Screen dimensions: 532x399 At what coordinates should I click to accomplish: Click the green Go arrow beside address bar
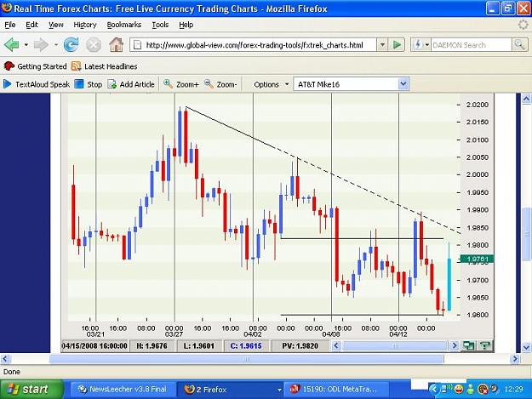click(397, 45)
